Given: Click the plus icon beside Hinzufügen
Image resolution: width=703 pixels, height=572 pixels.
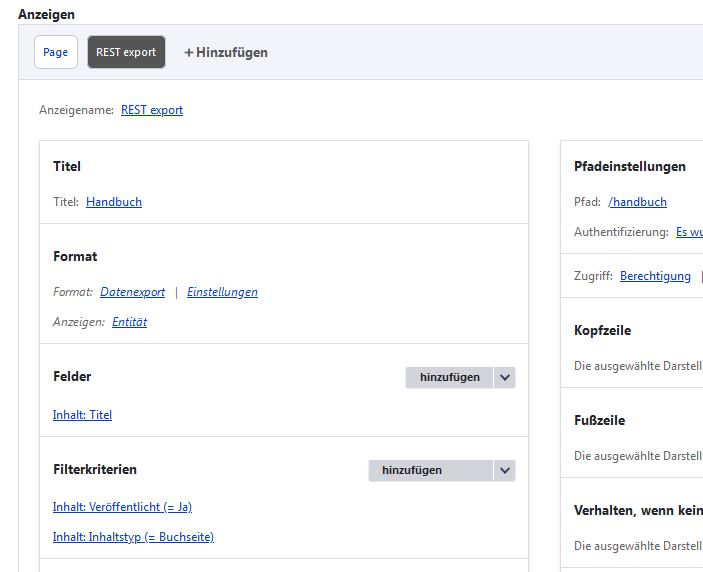Looking at the screenshot, I should (189, 52).
